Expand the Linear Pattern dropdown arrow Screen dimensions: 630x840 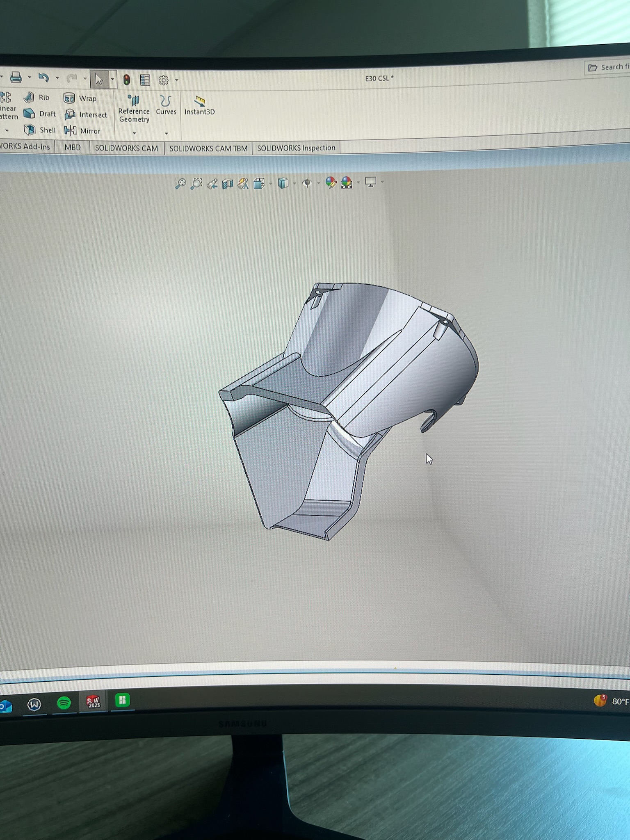coord(7,130)
